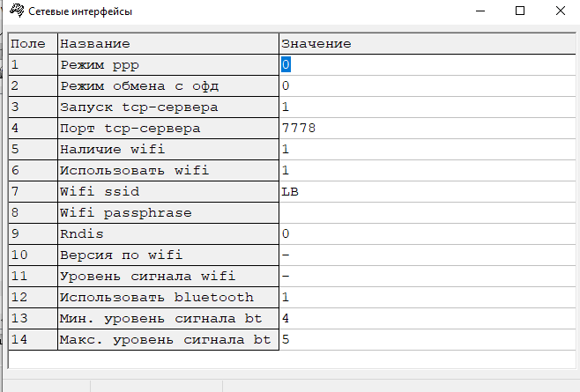Viewport: 580px width, 392px height.
Task: Select the value cell for Использовать wifi
Action: coord(428,170)
